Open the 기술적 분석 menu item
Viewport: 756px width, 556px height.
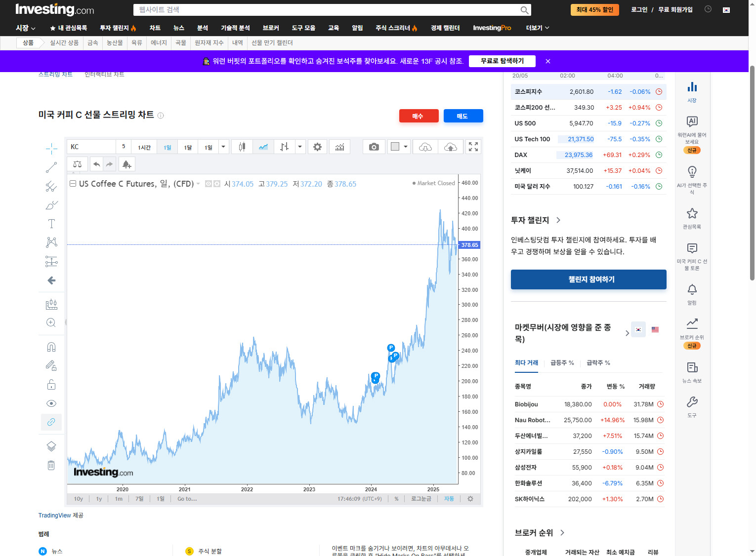(x=235, y=28)
